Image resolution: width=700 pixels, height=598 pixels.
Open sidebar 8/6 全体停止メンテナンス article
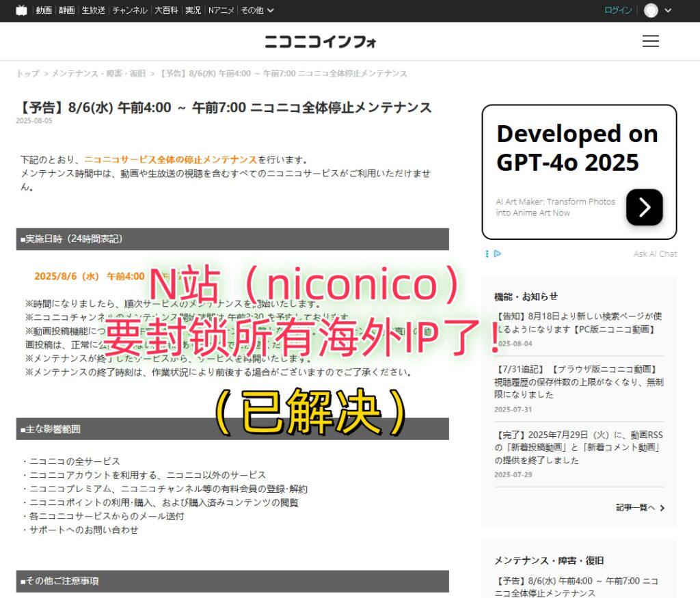pyautogui.click(x=576, y=587)
